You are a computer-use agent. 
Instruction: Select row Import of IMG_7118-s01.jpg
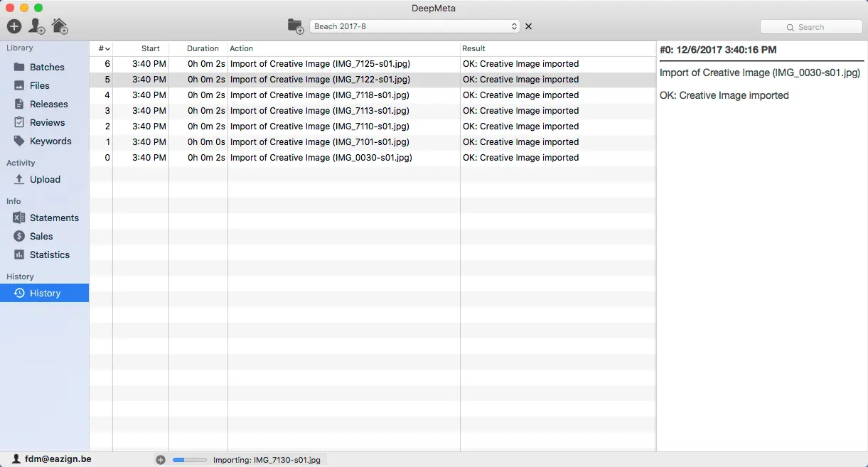[373, 95]
